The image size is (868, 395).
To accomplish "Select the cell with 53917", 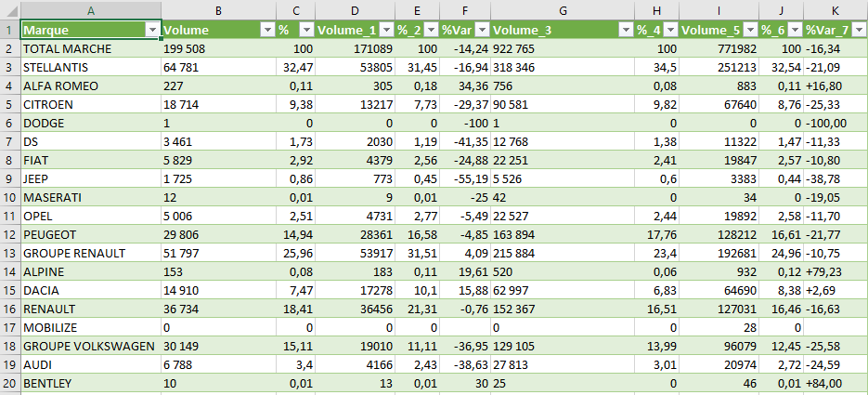I will coord(356,253).
